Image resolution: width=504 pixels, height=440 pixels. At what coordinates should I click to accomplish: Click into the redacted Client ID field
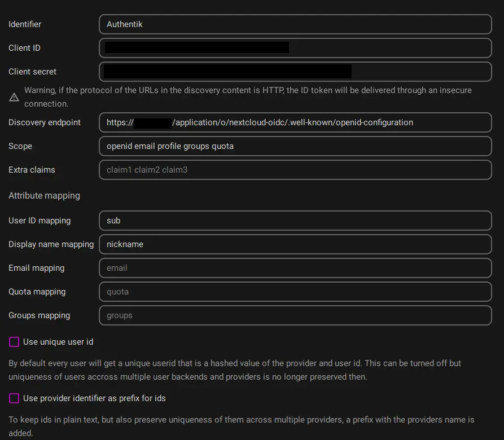click(295, 48)
